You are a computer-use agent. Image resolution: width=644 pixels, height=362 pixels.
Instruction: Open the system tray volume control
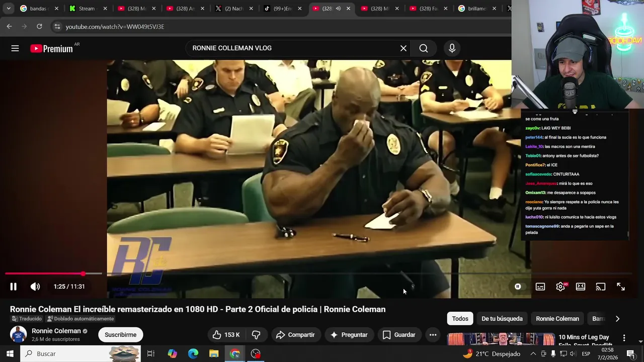pyautogui.click(x=573, y=353)
